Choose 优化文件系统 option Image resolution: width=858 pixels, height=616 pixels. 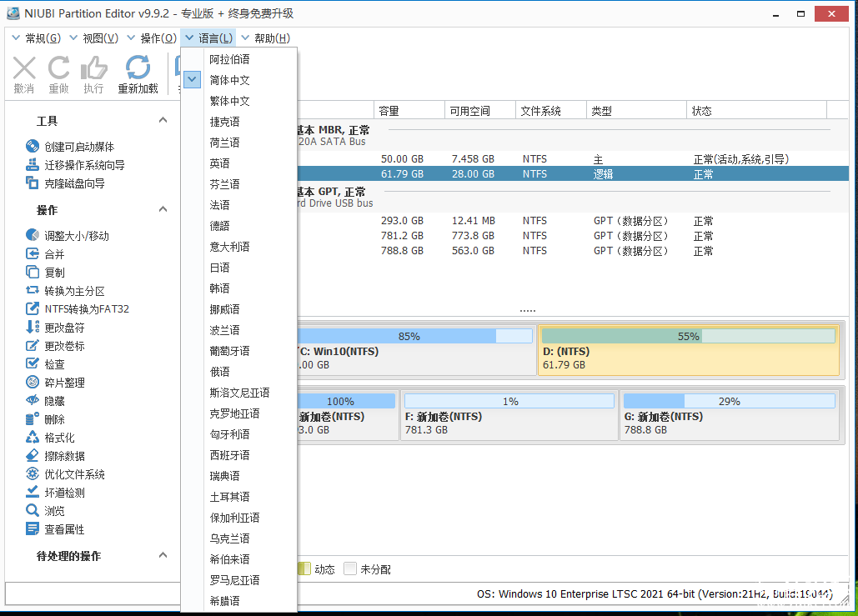tap(65, 474)
